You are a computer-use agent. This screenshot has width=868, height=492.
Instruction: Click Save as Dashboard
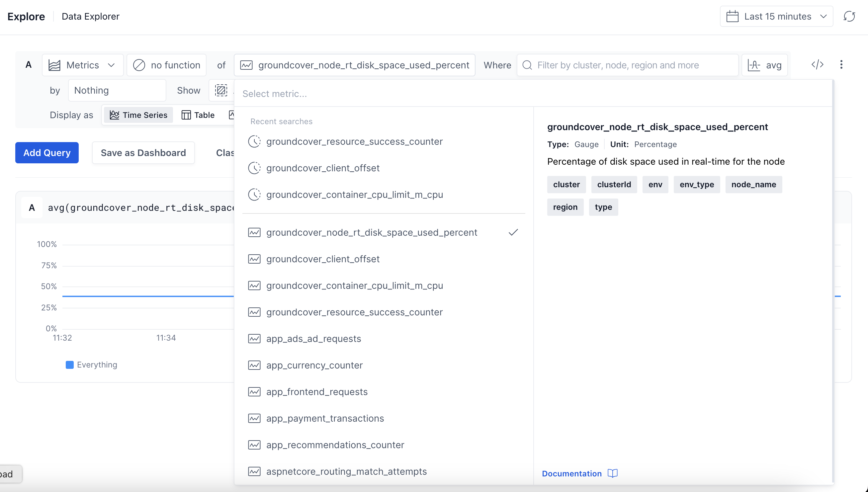point(143,153)
